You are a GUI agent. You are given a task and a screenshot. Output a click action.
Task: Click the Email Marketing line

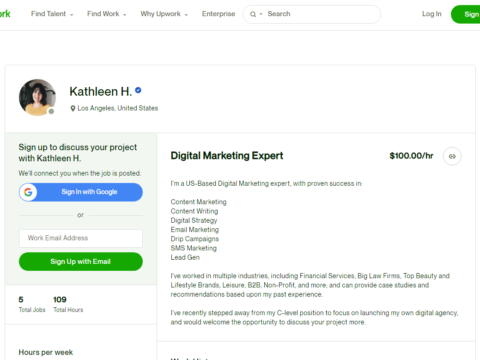point(195,230)
